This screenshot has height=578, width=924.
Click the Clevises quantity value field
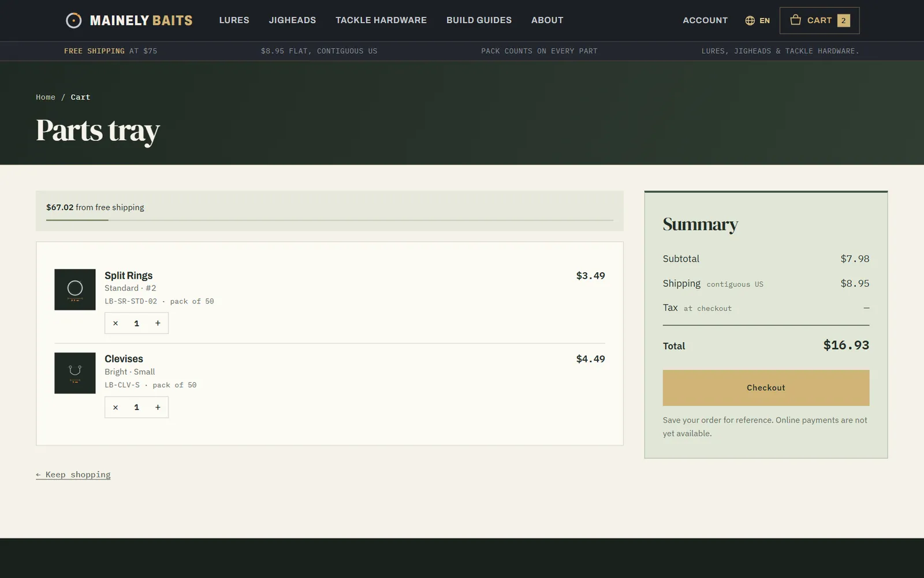tap(137, 407)
